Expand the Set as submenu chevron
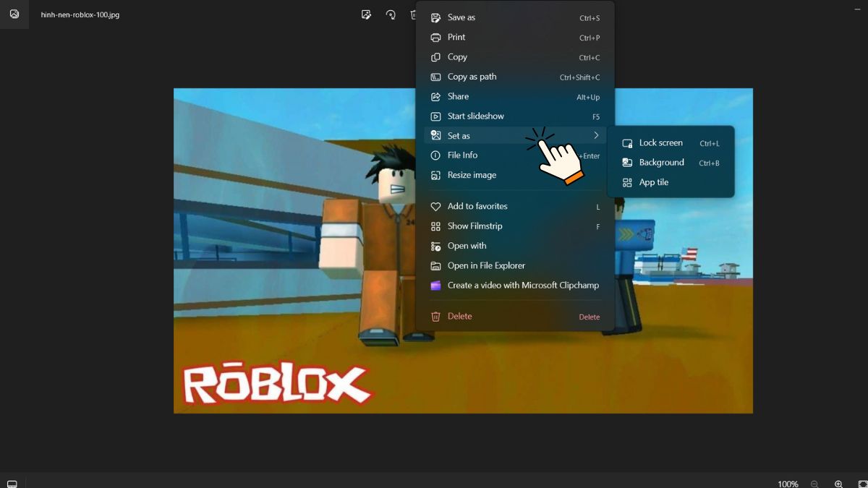The image size is (868, 488). coord(596,135)
